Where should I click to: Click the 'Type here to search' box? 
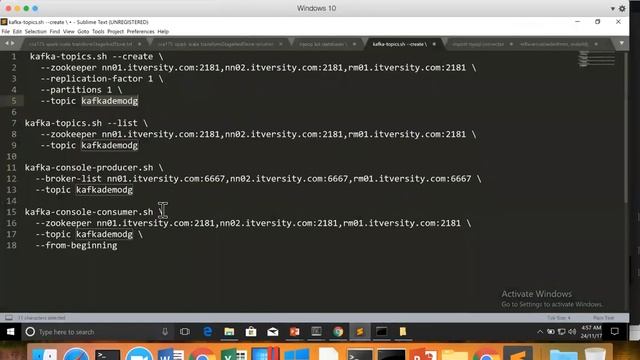[x=97, y=332]
